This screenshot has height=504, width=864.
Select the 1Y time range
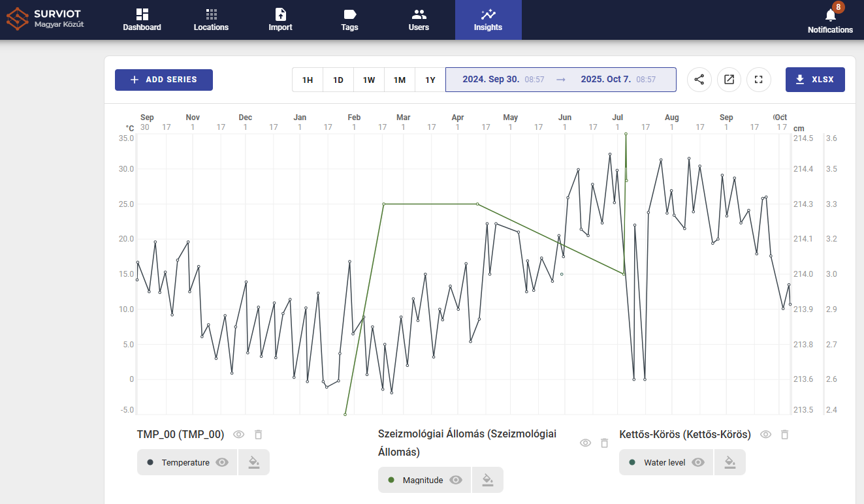[x=430, y=80]
